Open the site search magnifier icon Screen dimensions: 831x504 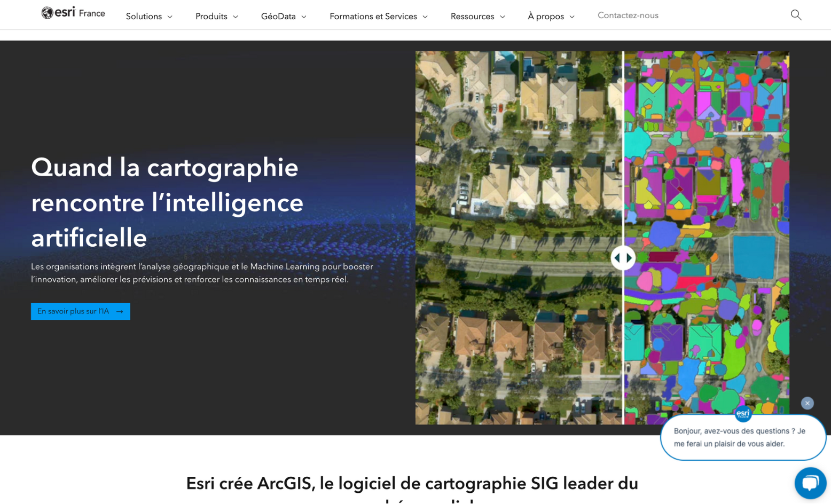pyautogui.click(x=796, y=15)
